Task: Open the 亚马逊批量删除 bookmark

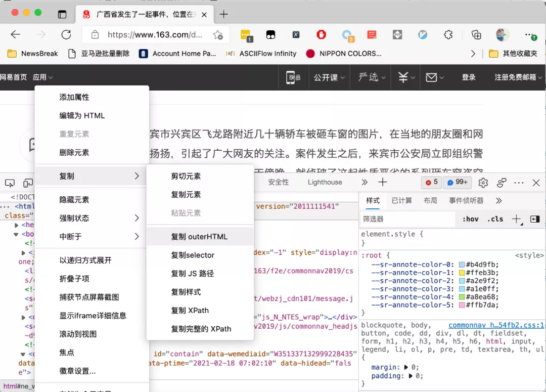Action: tap(99, 54)
